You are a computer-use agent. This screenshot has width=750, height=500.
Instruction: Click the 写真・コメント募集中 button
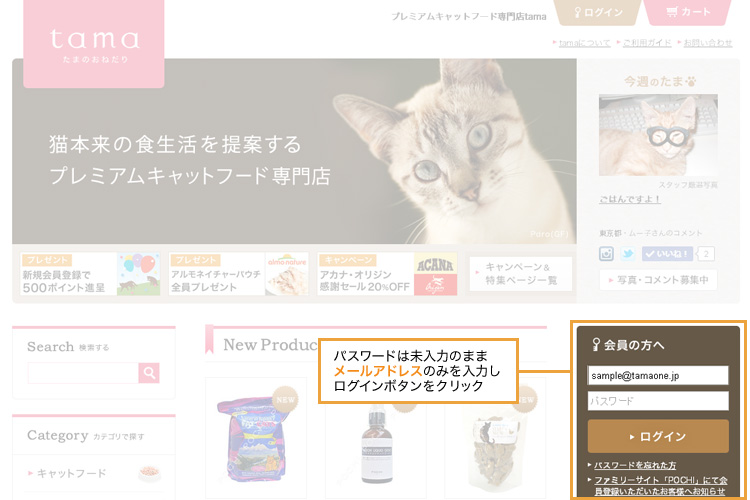(x=658, y=280)
